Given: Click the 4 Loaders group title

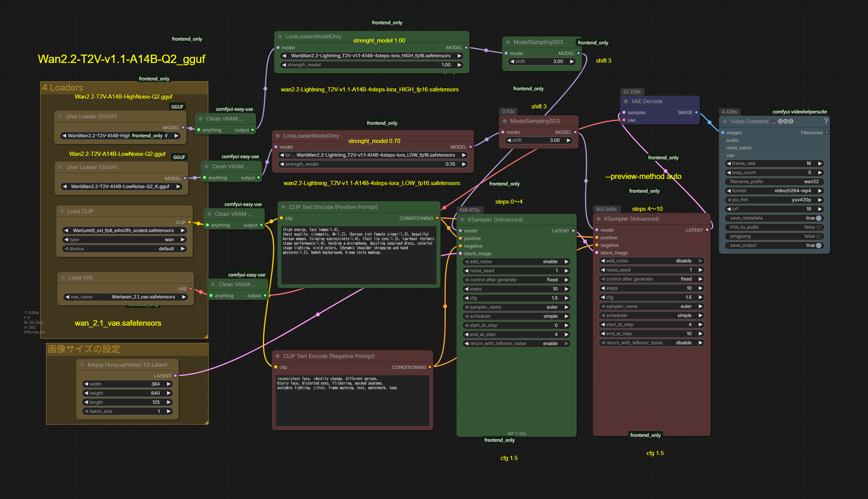Looking at the screenshot, I should tap(63, 88).
